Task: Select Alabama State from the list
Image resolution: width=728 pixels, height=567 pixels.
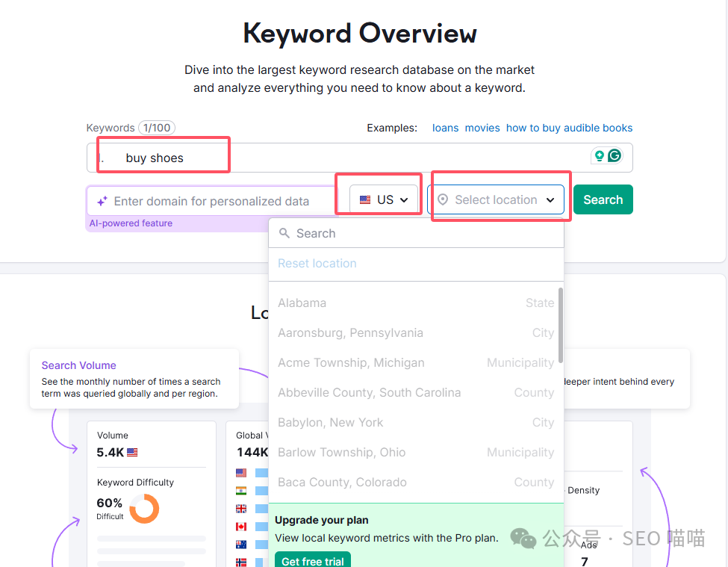Action: tap(416, 303)
